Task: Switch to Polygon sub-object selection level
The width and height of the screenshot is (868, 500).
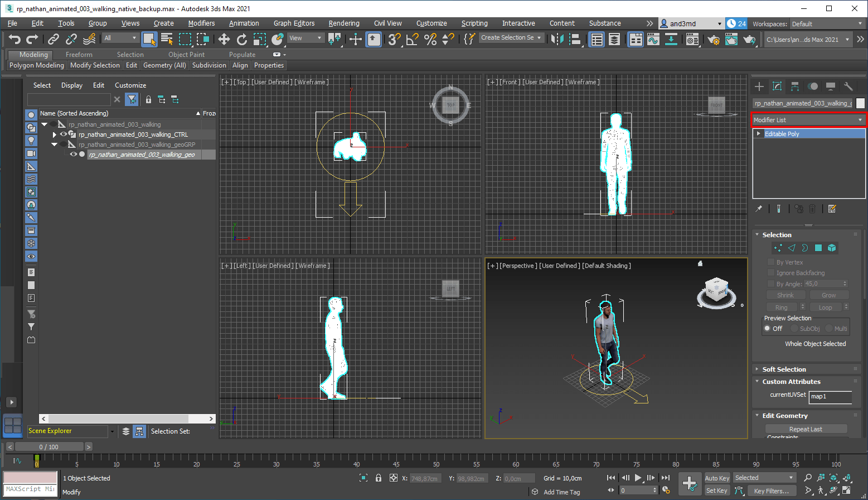Action: click(818, 248)
